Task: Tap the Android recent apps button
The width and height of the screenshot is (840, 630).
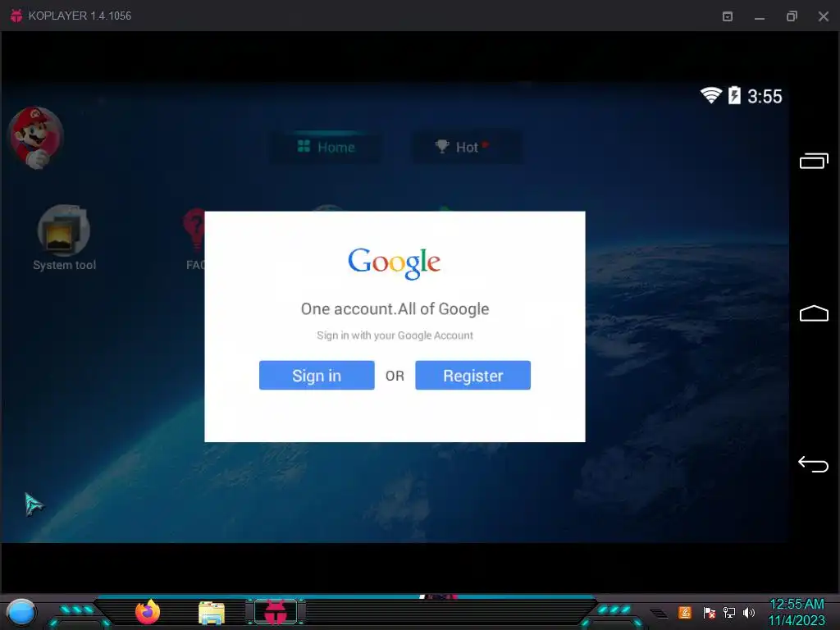Action: pyautogui.click(x=814, y=161)
